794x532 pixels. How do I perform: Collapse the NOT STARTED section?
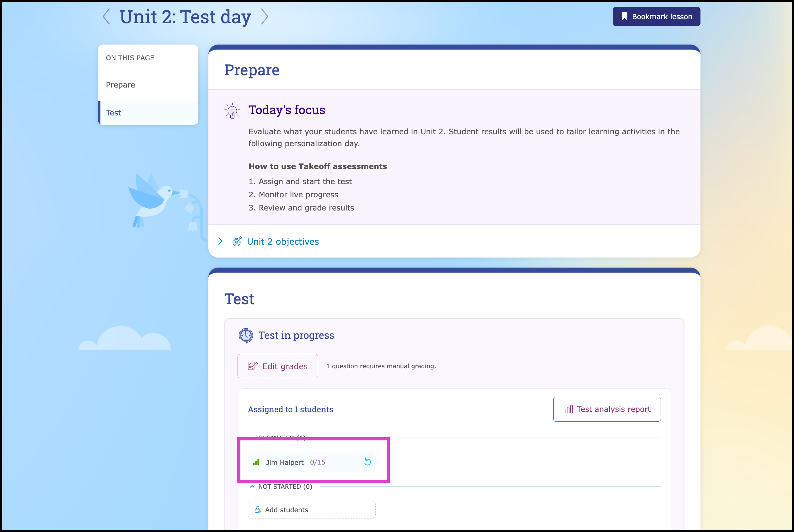252,486
